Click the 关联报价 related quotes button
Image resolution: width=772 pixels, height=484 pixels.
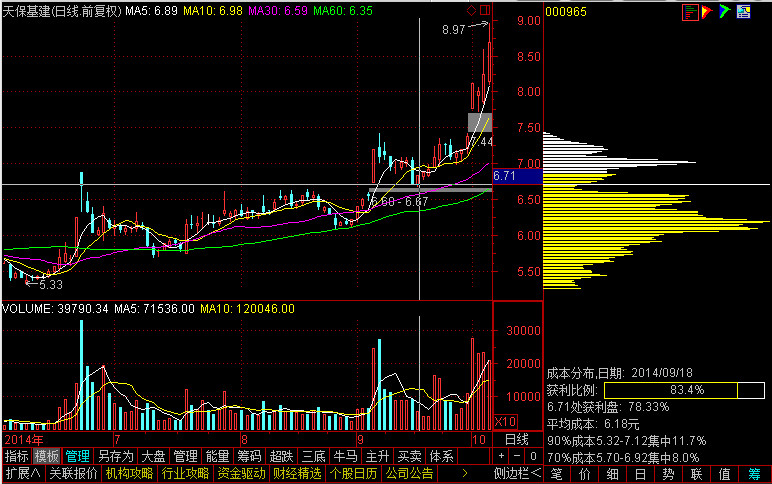coord(73,473)
